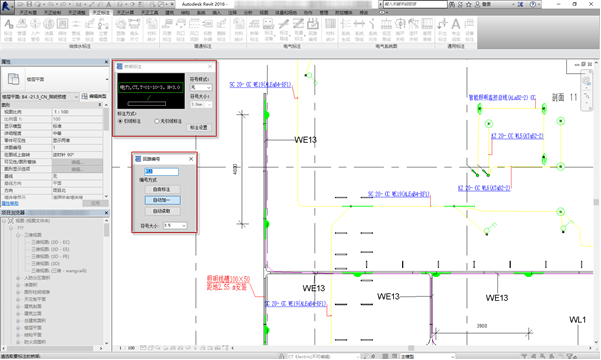The image size is (601, 360).
Task: Click the 标注设置 button in 桥架标注 dialog
Action: (x=199, y=127)
